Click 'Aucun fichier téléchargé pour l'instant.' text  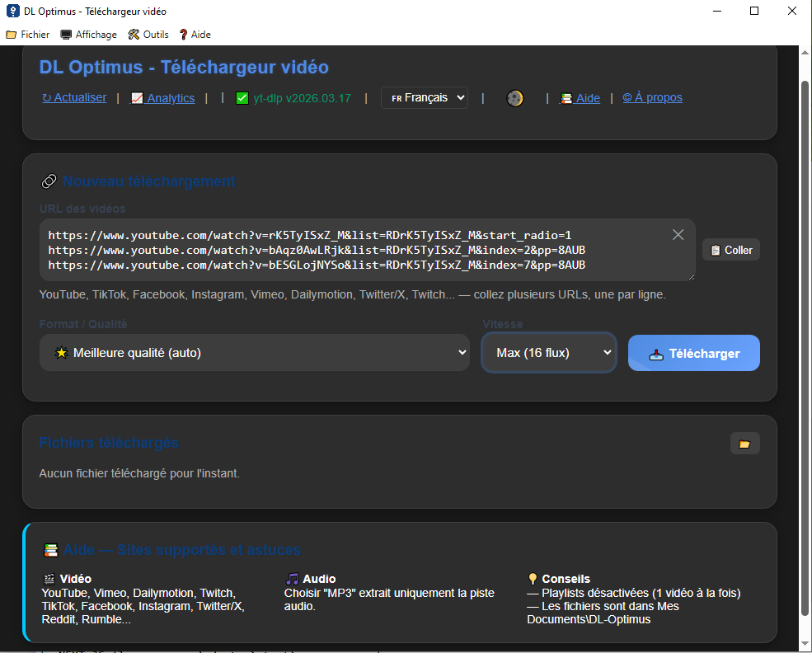139,473
